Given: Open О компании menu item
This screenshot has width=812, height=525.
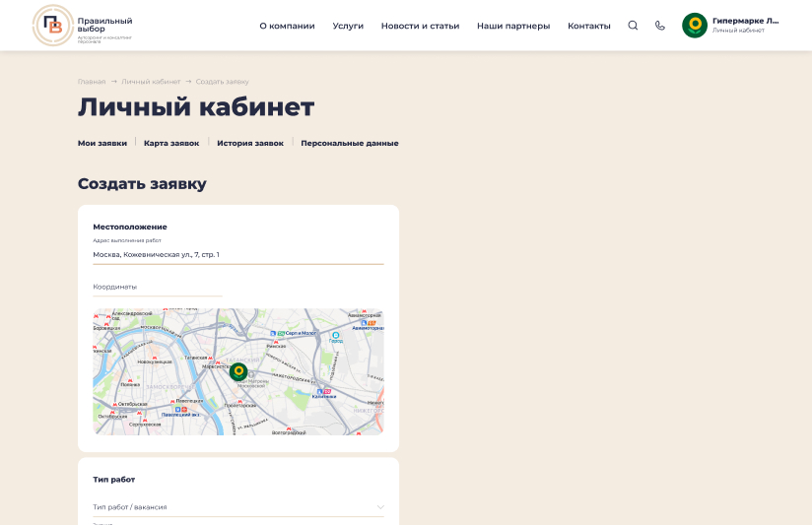Looking at the screenshot, I should point(287,26).
